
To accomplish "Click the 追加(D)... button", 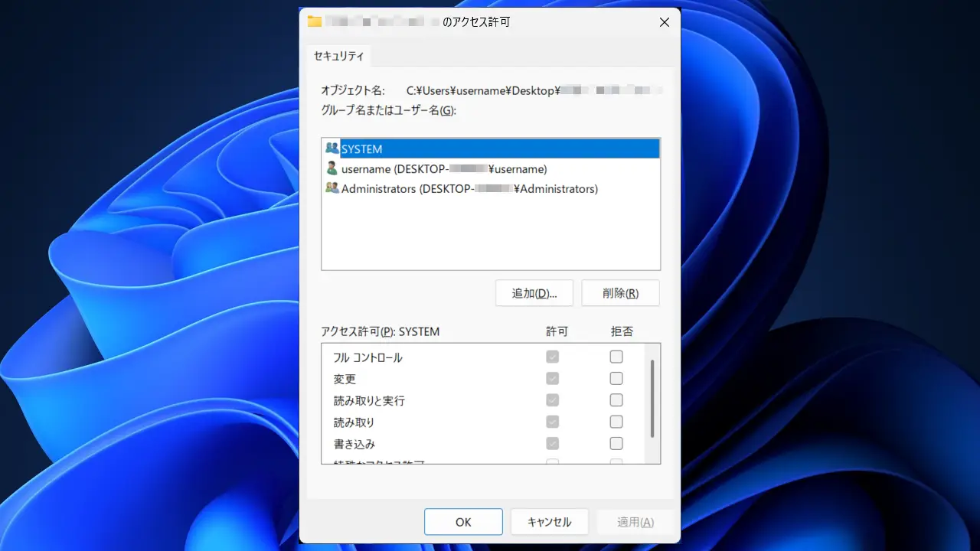I will pyautogui.click(x=534, y=293).
